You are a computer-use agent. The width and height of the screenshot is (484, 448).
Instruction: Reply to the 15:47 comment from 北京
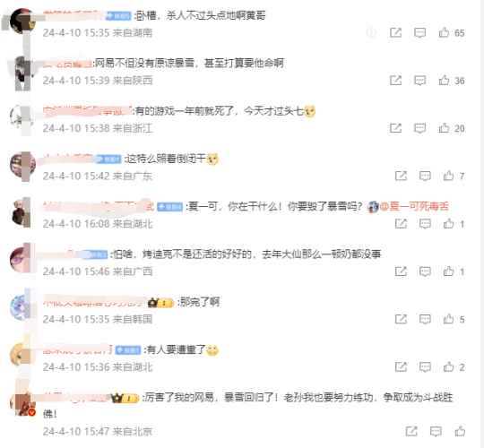click(436, 431)
